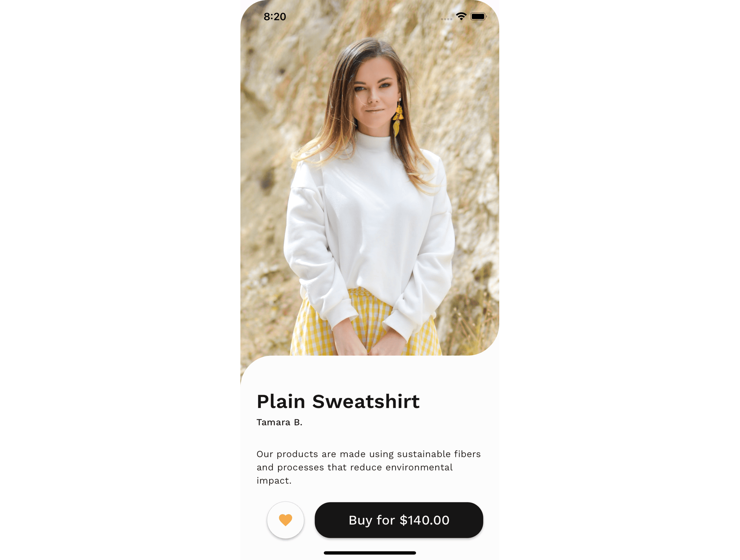Tap the orange heart favorite icon
The height and width of the screenshot is (560, 740).
click(285, 520)
